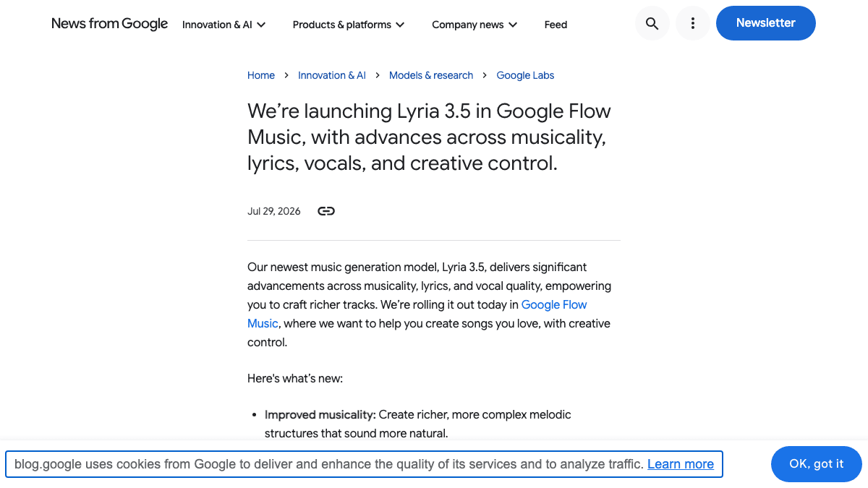Click the article headline about Lyria 3.5
Viewport: 868px width, 488px height.
coord(429,137)
